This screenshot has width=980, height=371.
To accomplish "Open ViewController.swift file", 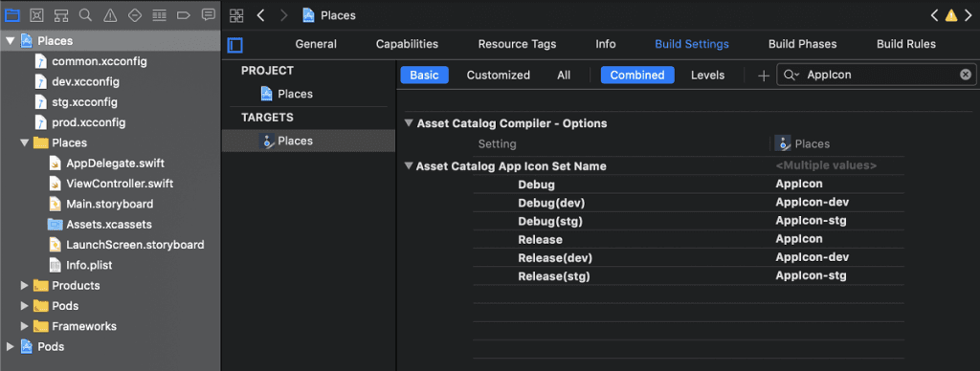I will pyautogui.click(x=120, y=184).
